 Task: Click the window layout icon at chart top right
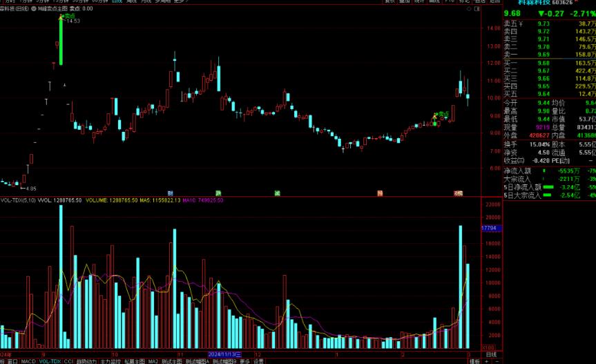477,9
